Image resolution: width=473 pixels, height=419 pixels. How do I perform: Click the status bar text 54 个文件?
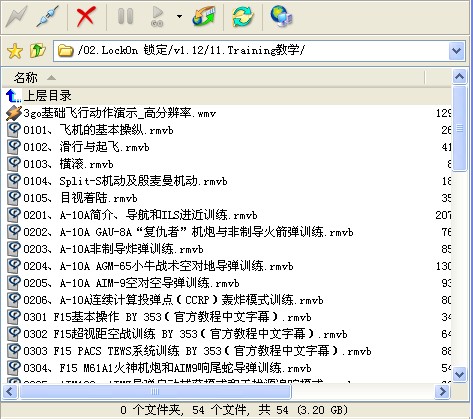coord(220,410)
